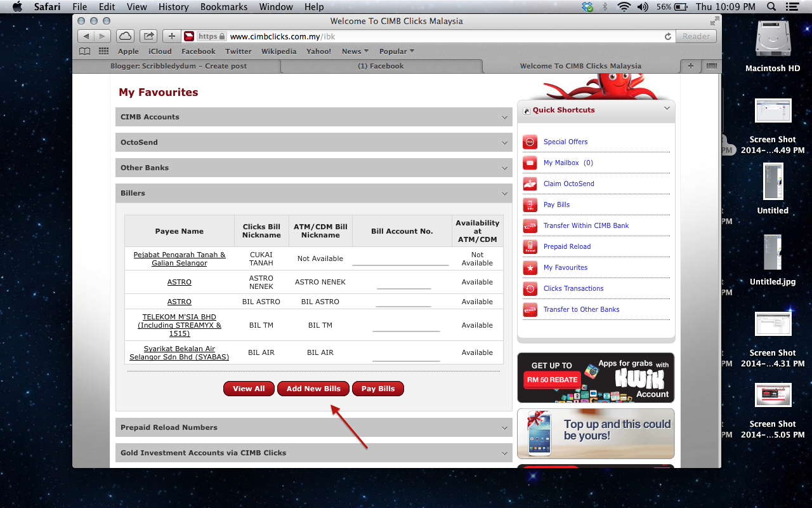This screenshot has width=812, height=508.
Task: Open the News bookmarks dropdown
Action: [x=355, y=51]
